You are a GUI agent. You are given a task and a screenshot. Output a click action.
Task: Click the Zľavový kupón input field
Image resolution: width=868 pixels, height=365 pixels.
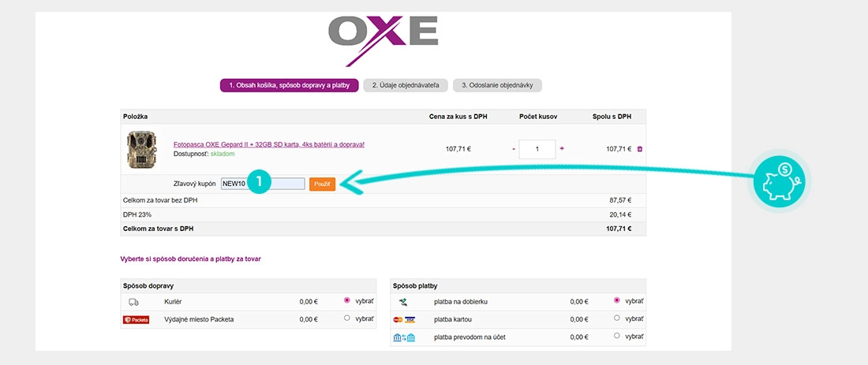(263, 184)
